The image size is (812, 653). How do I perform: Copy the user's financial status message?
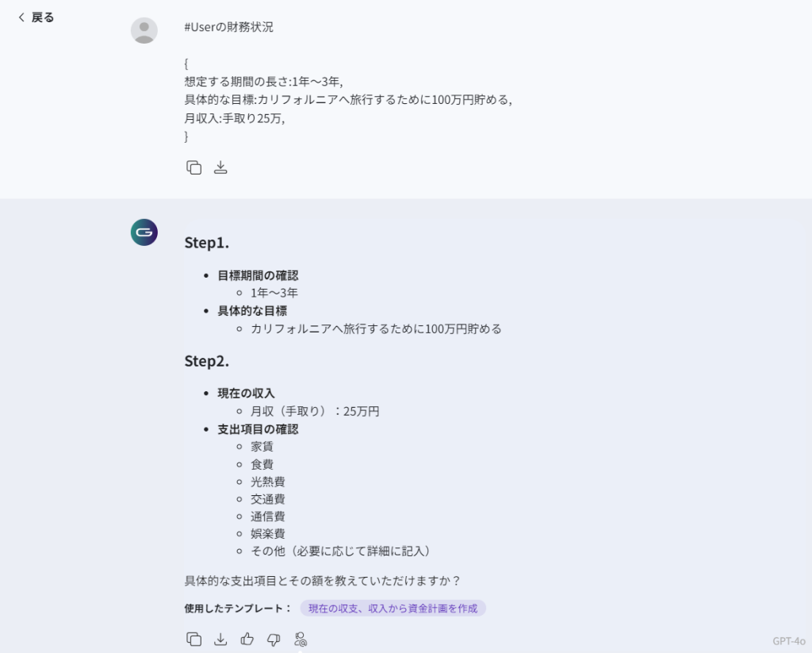coord(193,167)
